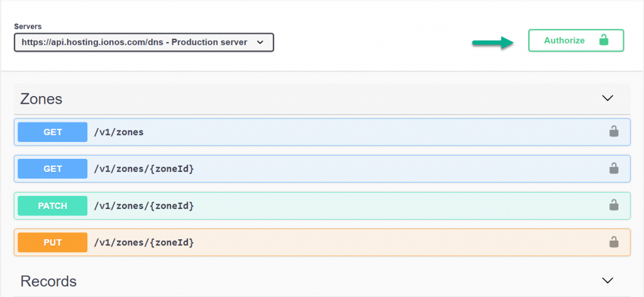
Task: Expand the GET /v1/zones endpoint path
Action: pos(119,132)
